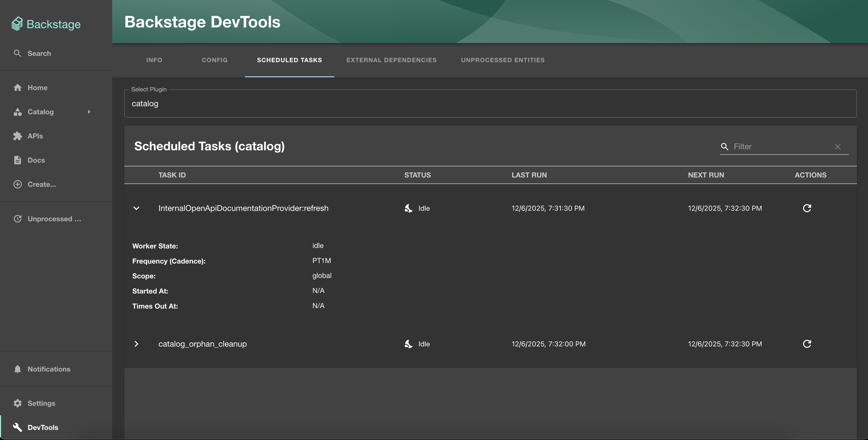Select the Scheduled Tasks tab
Screen dimensions: 868x440
[x=289, y=60]
